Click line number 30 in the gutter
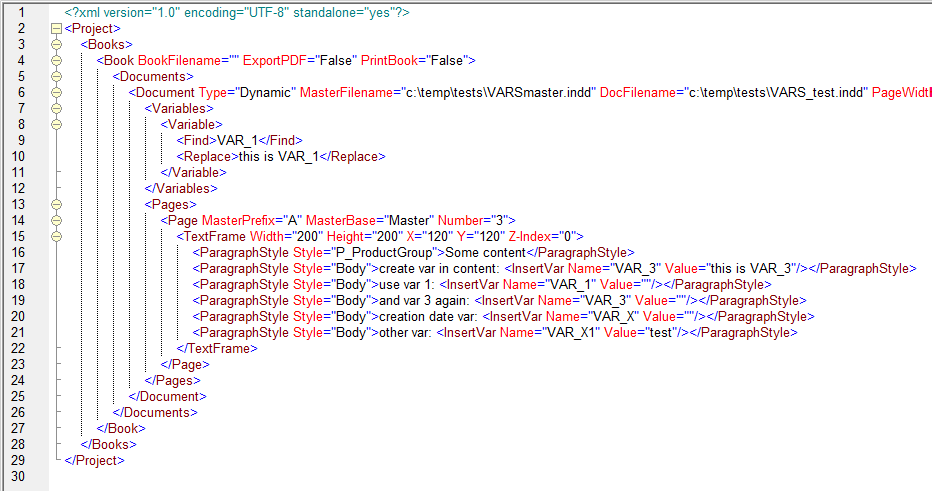This screenshot has height=491, width=932. pos(20,476)
